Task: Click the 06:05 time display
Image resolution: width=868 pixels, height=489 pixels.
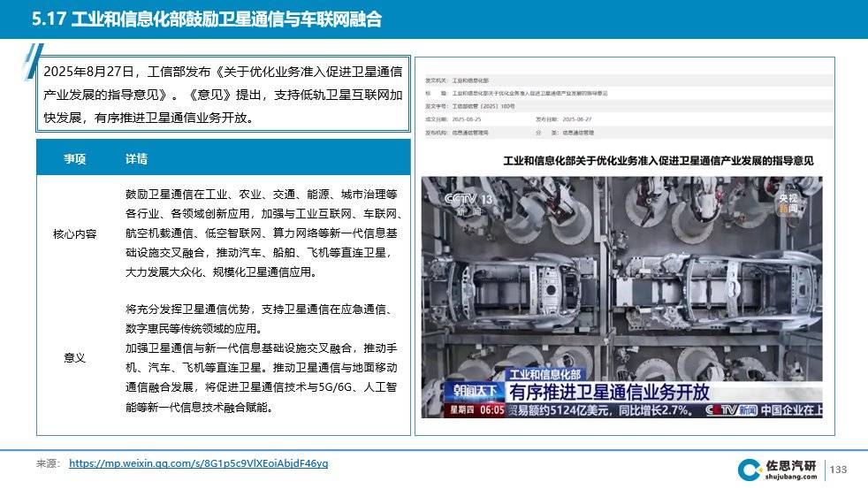Action: tap(493, 410)
